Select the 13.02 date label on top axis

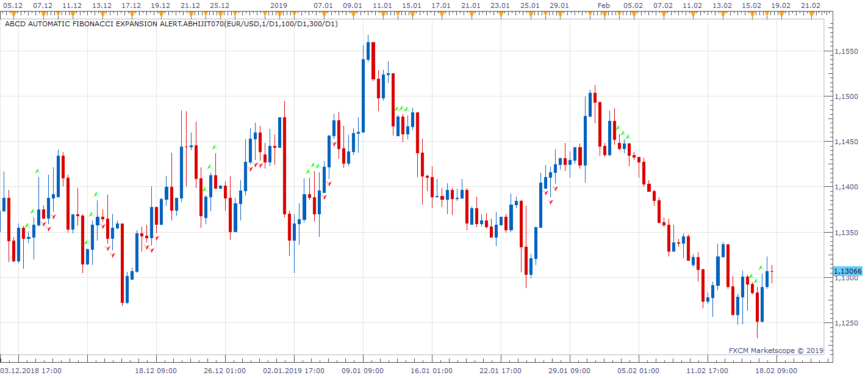click(722, 5)
